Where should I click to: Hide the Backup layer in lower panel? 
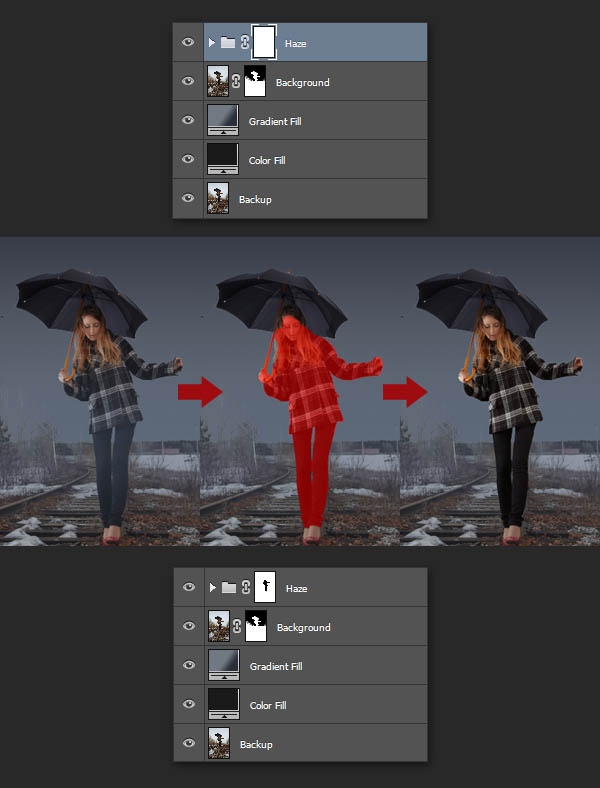tap(188, 744)
